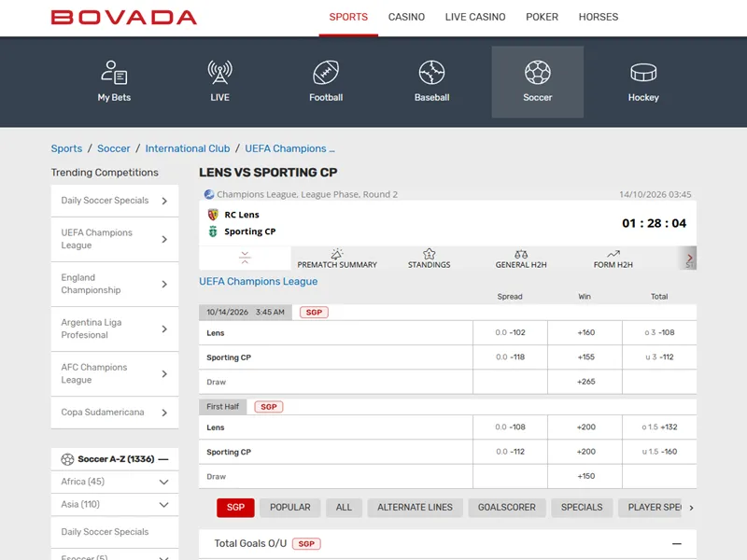This screenshot has width=747, height=560.
Task: Select the PLAYER SPECIALS filter
Action: click(651, 508)
